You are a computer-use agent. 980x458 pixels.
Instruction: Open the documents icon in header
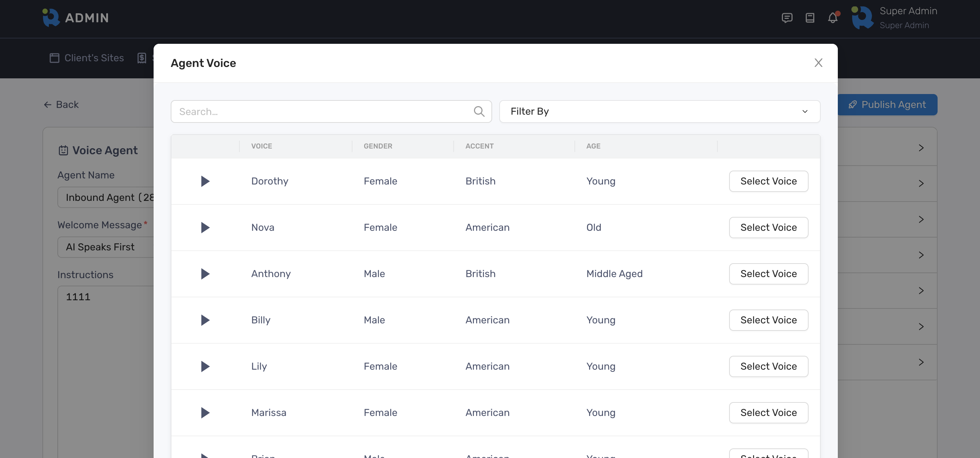click(810, 18)
